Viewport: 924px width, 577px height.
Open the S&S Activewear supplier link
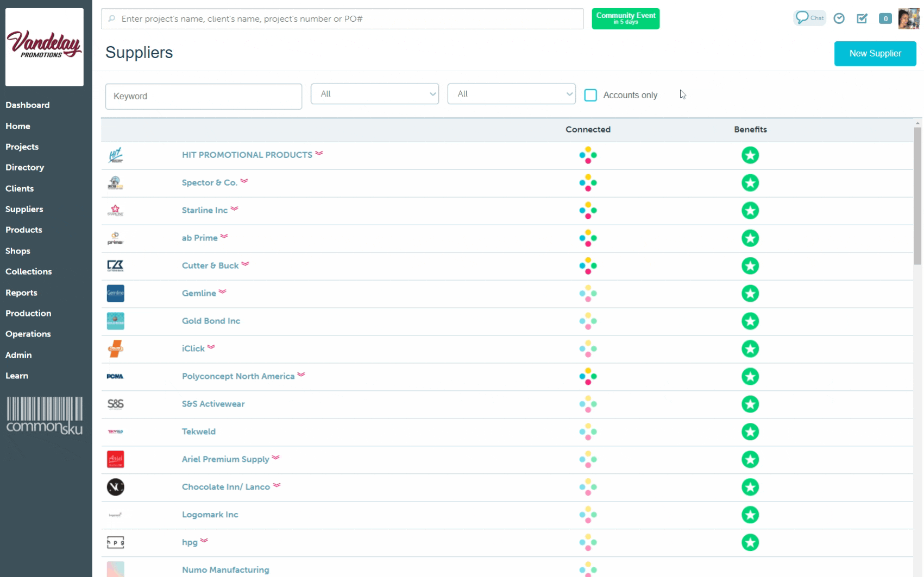coord(213,404)
